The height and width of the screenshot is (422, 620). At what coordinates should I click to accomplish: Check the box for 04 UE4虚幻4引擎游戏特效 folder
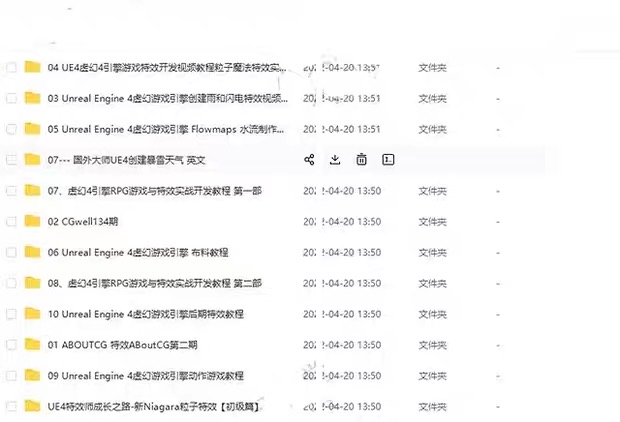coord(11,68)
